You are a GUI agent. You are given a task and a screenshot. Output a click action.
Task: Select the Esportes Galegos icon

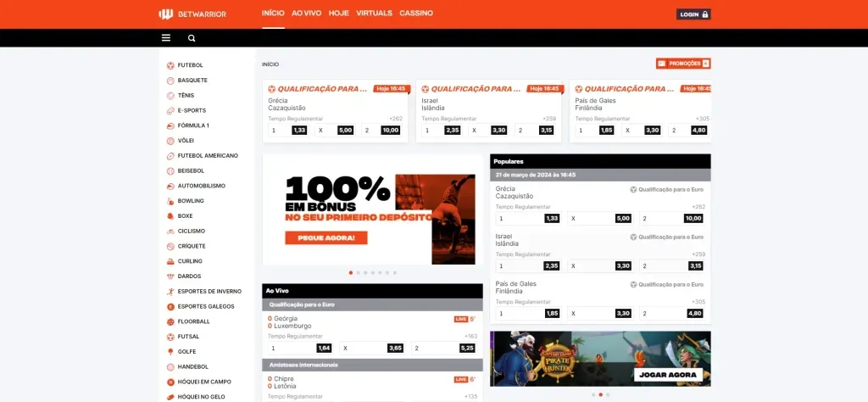point(170,306)
